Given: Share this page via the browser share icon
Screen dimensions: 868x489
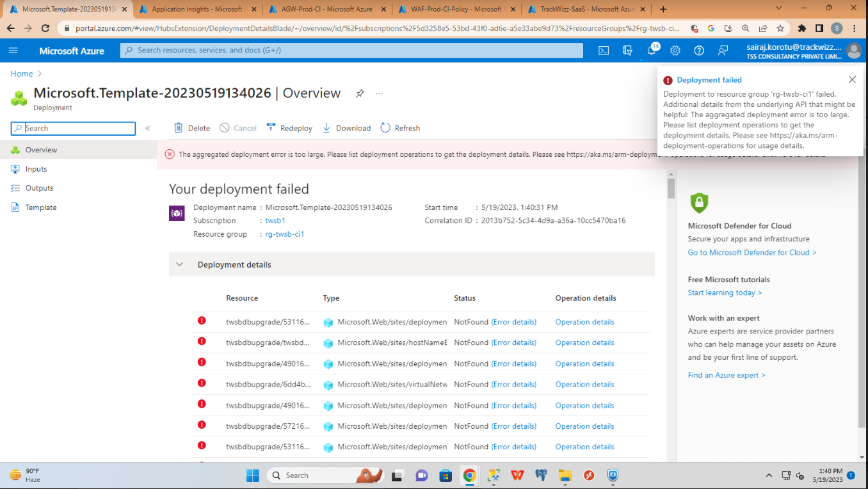Looking at the screenshot, I should coord(763,29).
